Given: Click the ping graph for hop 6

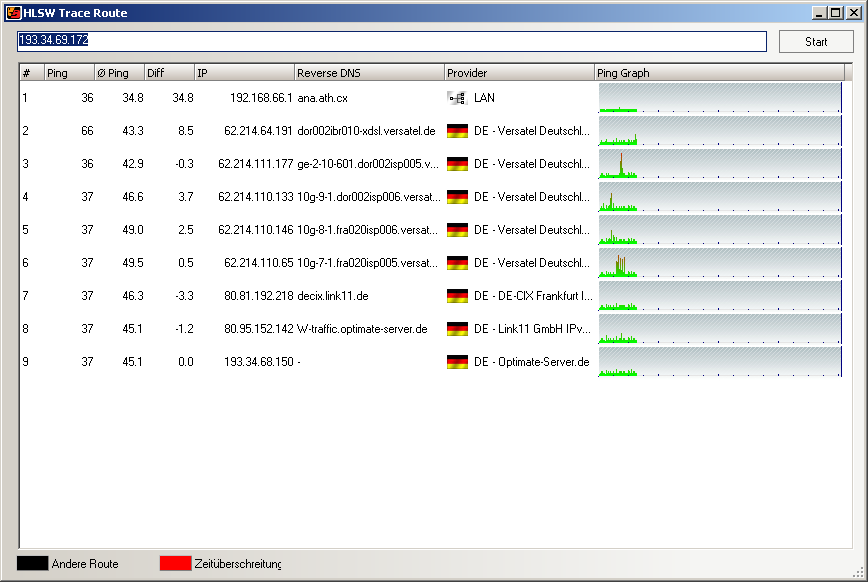Looking at the screenshot, I should [719, 263].
